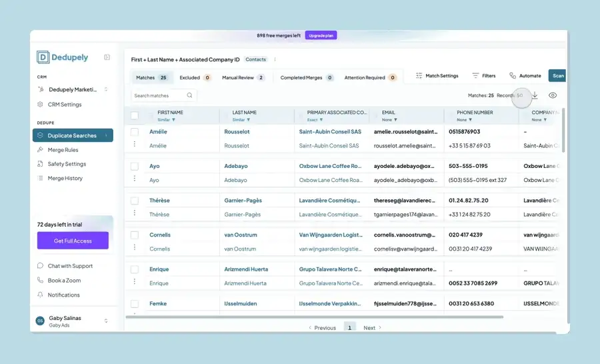Image resolution: width=600 pixels, height=364 pixels.
Task: Check the Cornelis van Oostrum checkbox
Action: tap(135, 235)
